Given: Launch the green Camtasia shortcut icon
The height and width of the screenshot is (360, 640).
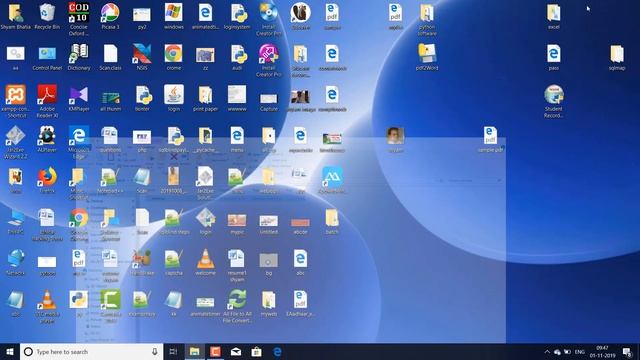Looking at the screenshot, I should [x=110, y=306].
